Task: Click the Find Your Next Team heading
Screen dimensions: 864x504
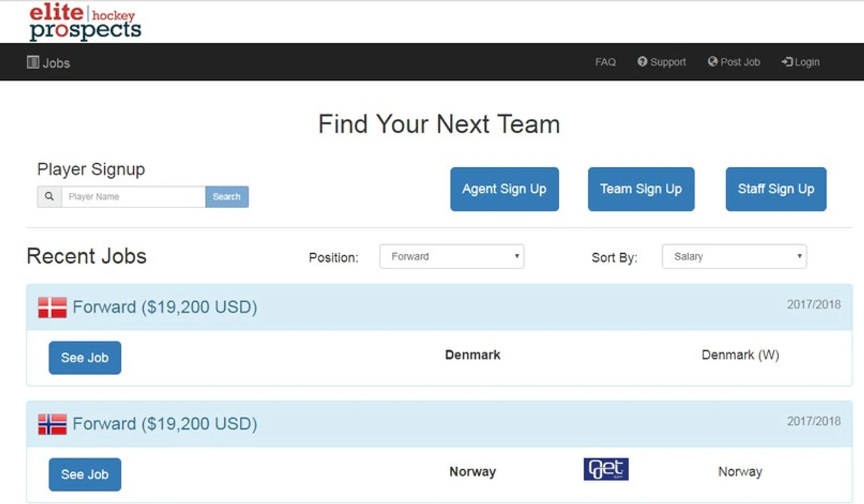Action: (439, 124)
